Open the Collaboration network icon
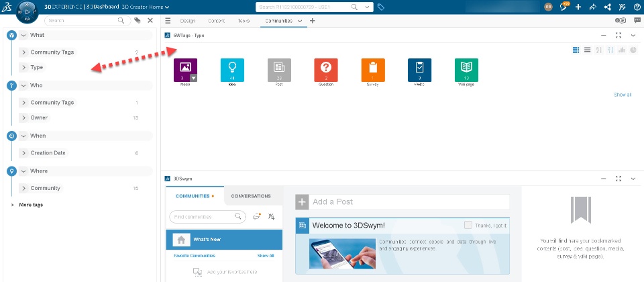Viewport: 644px width, 282px height. click(608, 7)
